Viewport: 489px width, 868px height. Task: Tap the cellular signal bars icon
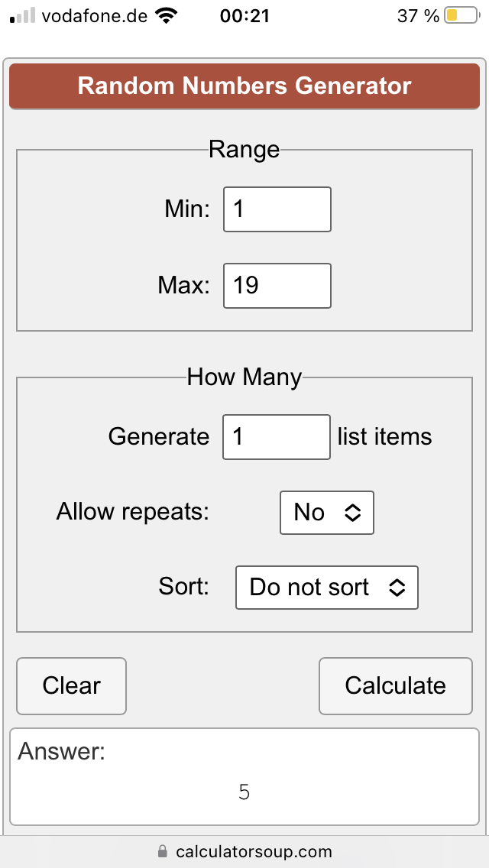(x=22, y=16)
